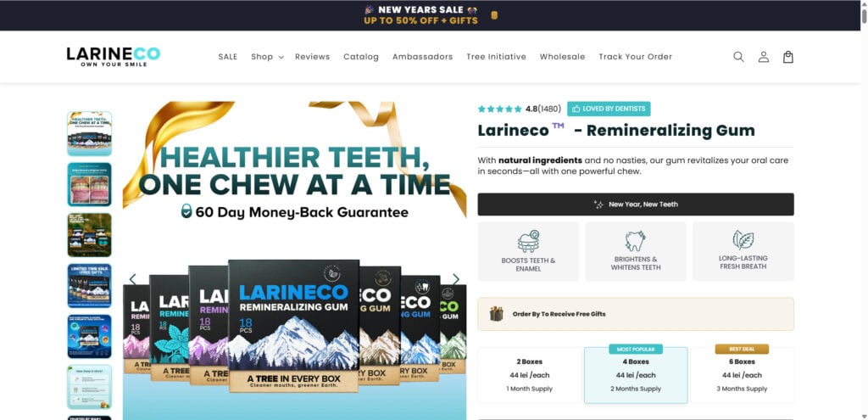This screenshot has height=420, width=868.
Task: Select the teeth before-after thumbnail
Action: point(89,184)
